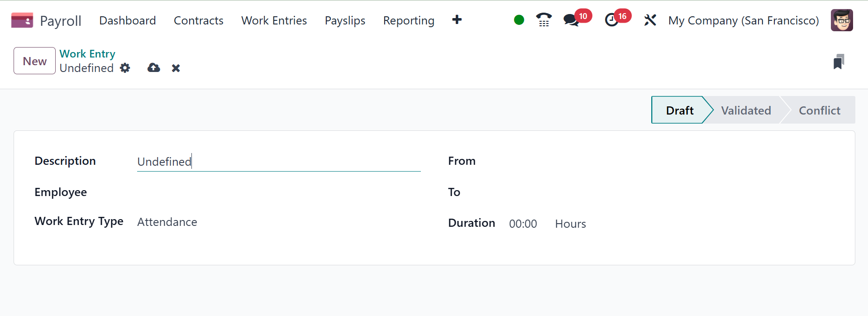Image resolution: width=868 pixels, height=316 pixels.
Task: Click the Payroll app logo icon
Action: [22, 20]
